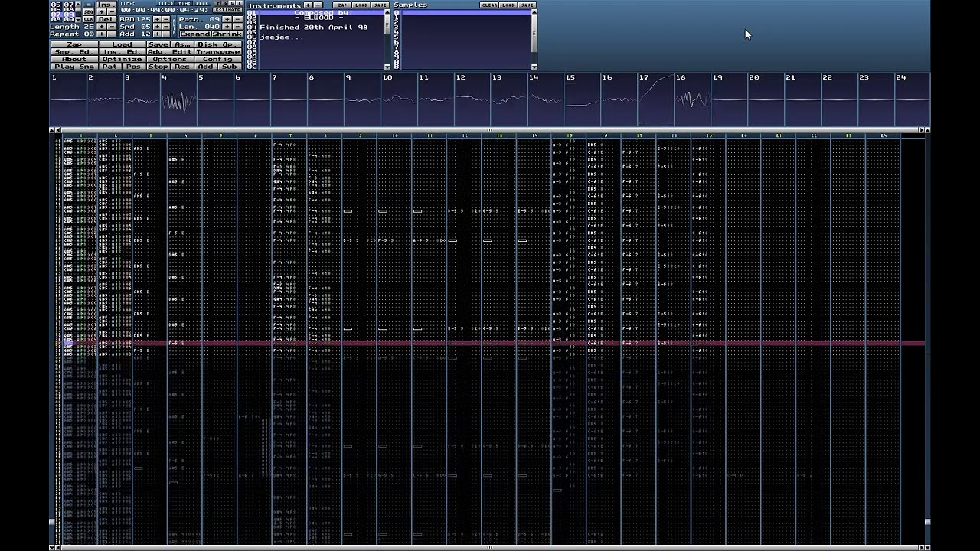The width and height of the screenshot is (980, 551).
Task: Mute channel 4 scope
Action: (179, 99)
